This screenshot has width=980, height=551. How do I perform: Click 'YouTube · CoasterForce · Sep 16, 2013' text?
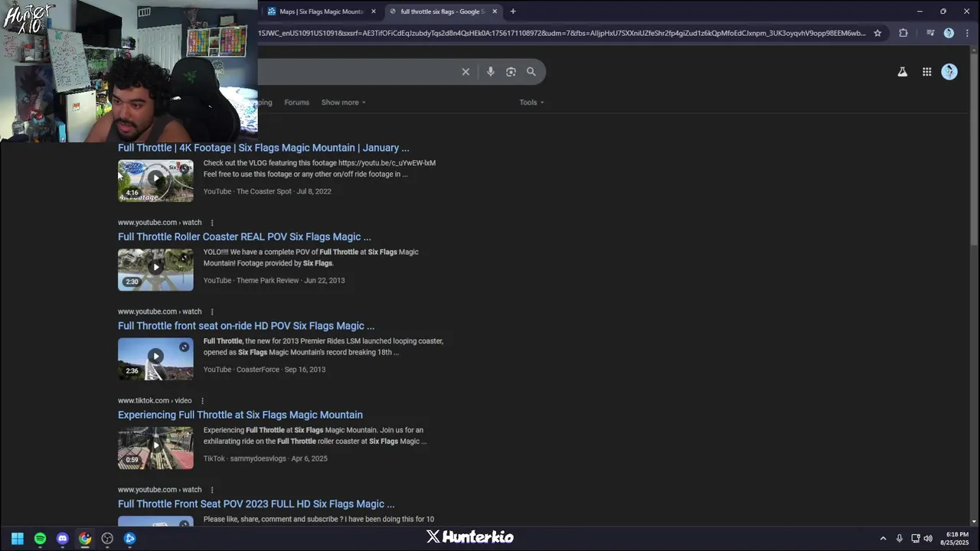[264, 370]
